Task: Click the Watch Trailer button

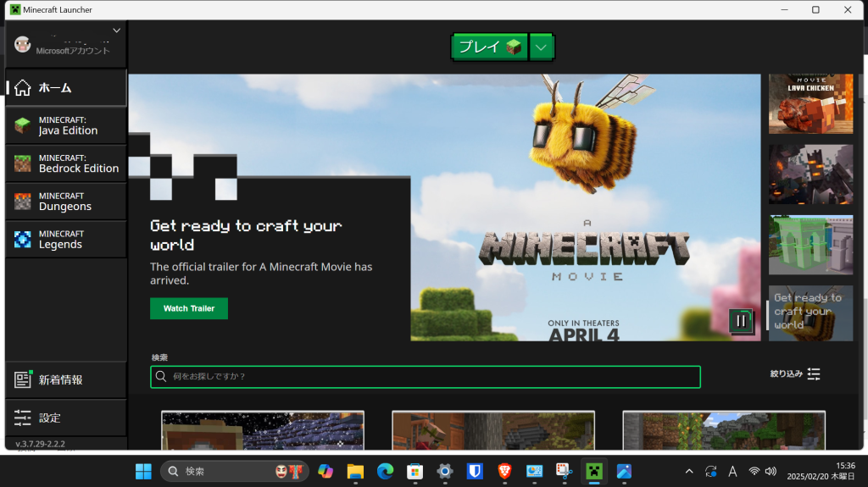Action: (x=189, y=308)
